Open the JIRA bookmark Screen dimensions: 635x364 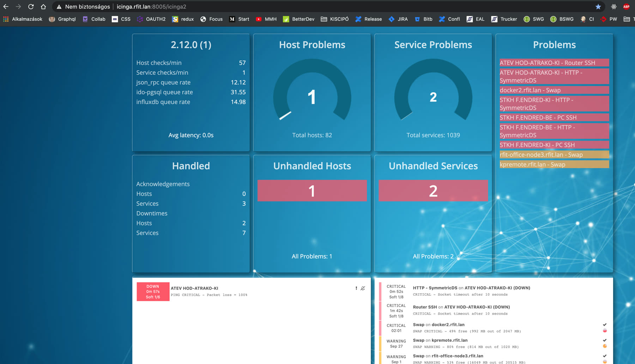point(398,19)
